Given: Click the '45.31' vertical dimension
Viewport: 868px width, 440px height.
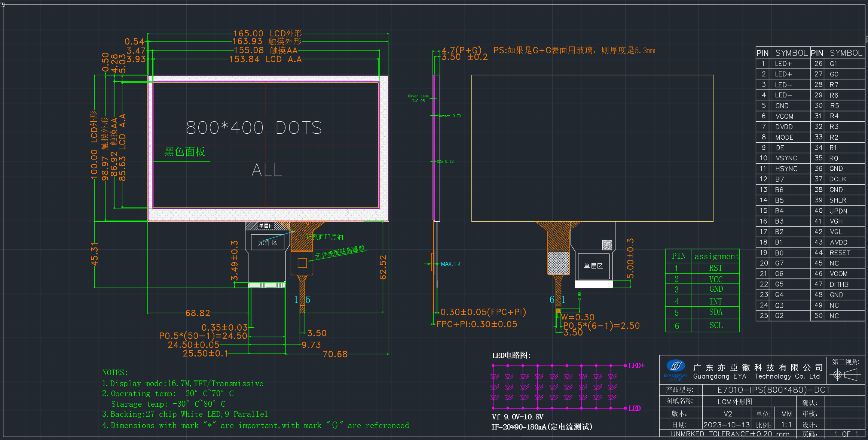Looking at the screenshot, I should pyautogui.click(x=95, y=254).
